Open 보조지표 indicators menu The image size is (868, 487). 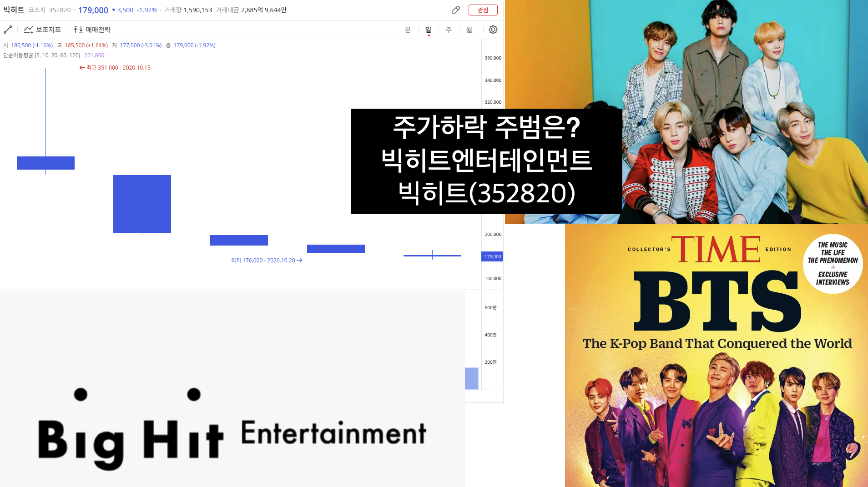click(42, 30)
